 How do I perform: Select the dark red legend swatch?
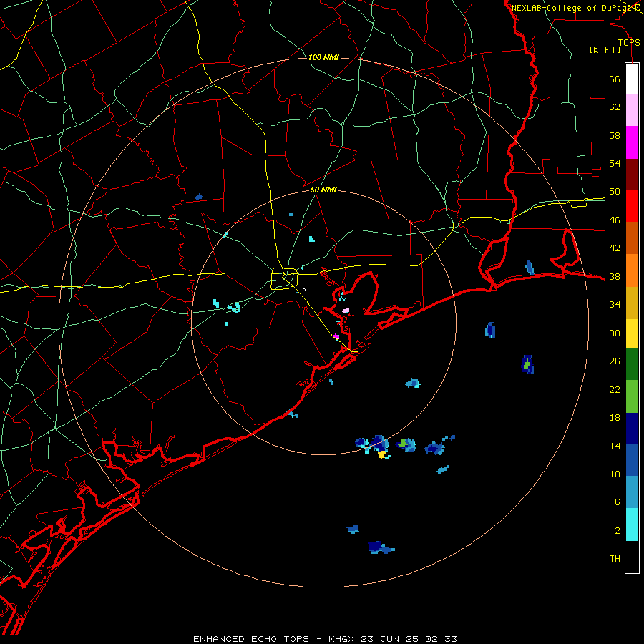point(632,175)
